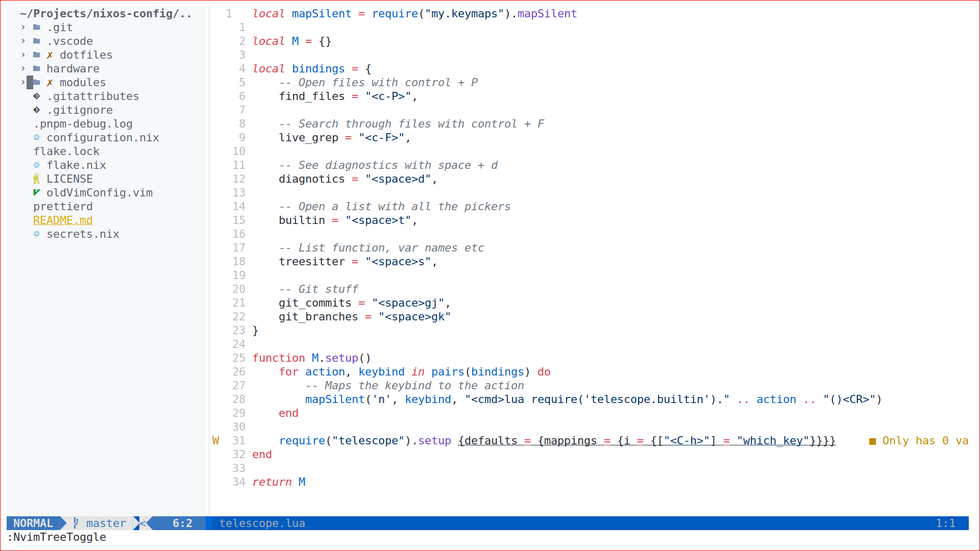The height and width of the screenshot is (551, 980).
Task: Open secrets.nix from the file tree
Action: 83,234
